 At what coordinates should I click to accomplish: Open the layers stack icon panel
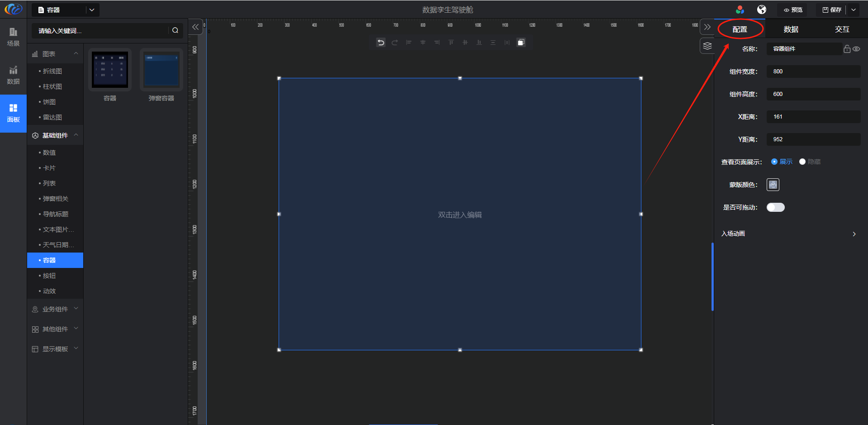click(x=707, y=46)
